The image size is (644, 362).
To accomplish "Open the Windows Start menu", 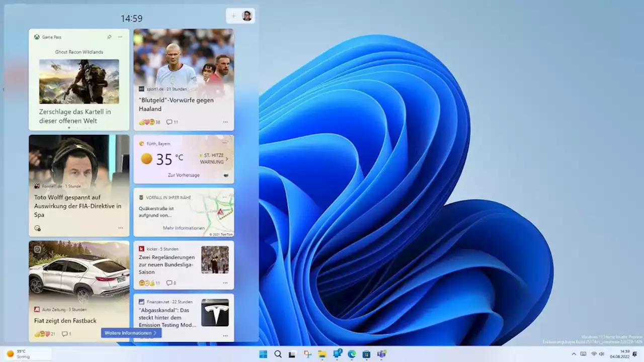I will (x=263, y=354).
